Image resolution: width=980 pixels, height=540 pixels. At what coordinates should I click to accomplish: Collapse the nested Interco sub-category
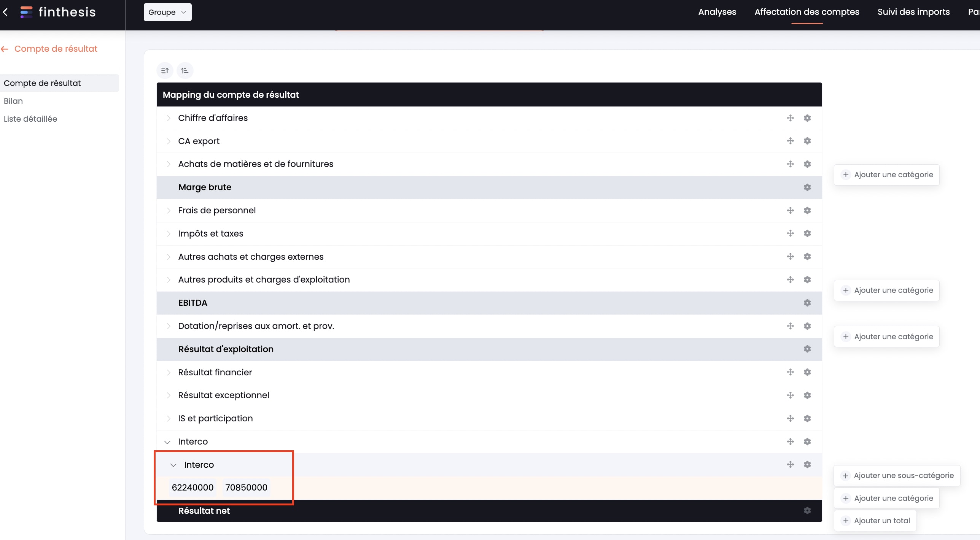(x=173, y=465)
